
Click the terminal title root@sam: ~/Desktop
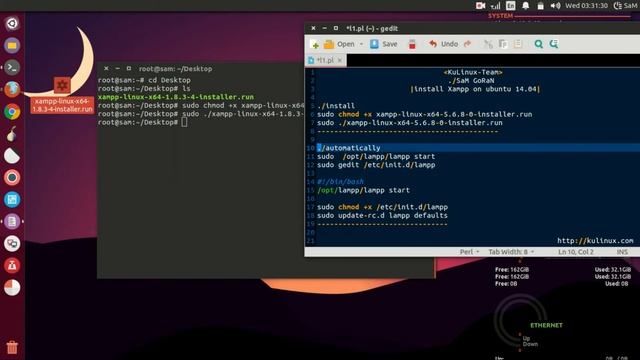(x=175, y=69)
